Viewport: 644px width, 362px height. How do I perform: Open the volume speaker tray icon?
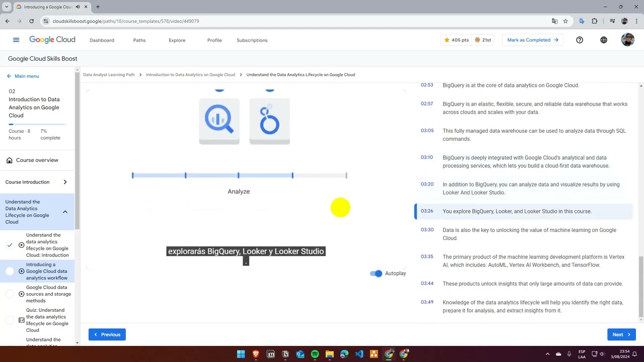point(603,354)
